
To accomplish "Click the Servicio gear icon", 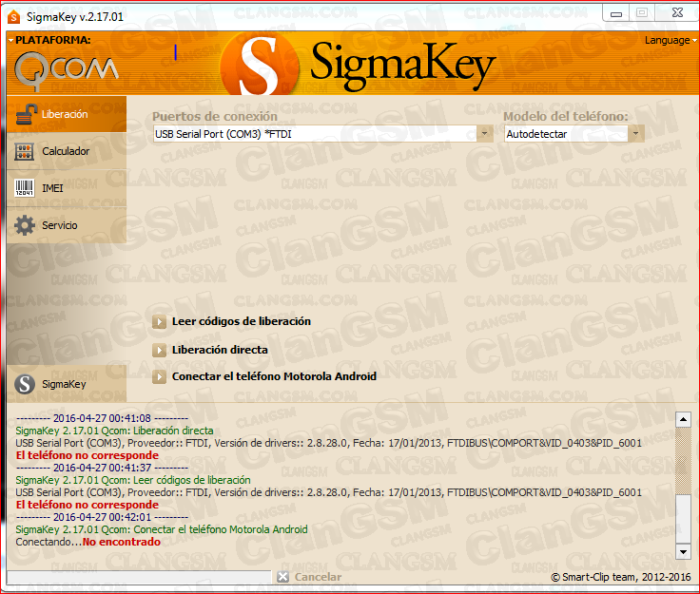I will click(24, 225).
